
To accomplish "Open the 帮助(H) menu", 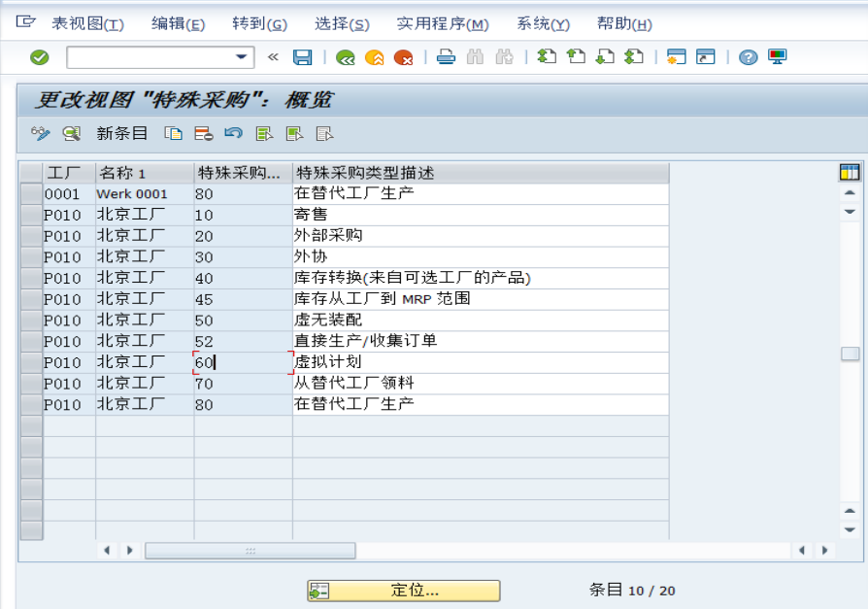I will 624,24.
